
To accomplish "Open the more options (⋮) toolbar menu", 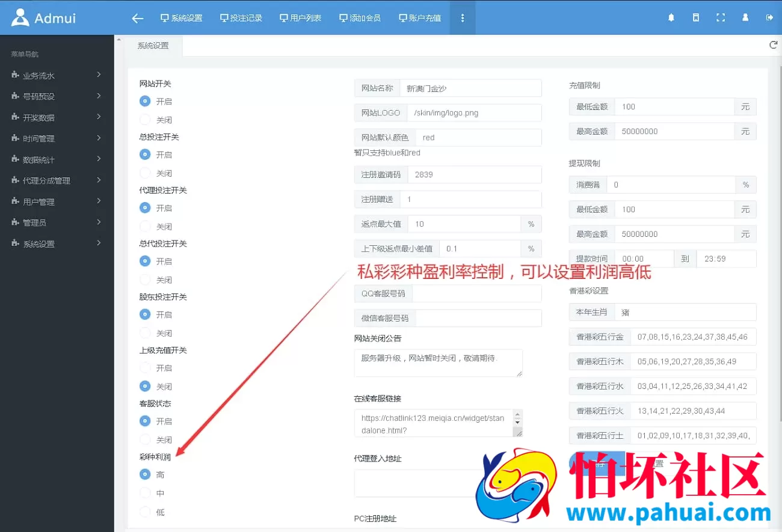I will click(462, 17).
